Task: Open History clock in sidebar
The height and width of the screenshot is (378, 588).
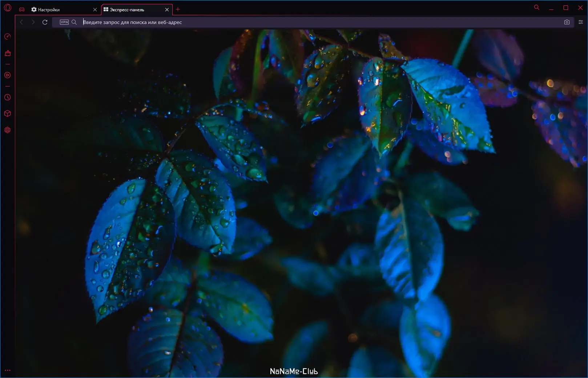Action: [8, 97]
